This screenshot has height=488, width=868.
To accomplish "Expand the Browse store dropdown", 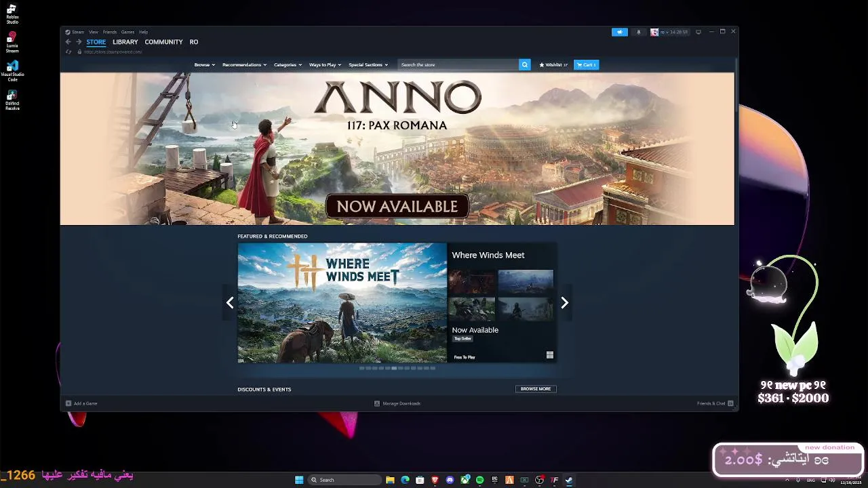I will 204,64.
